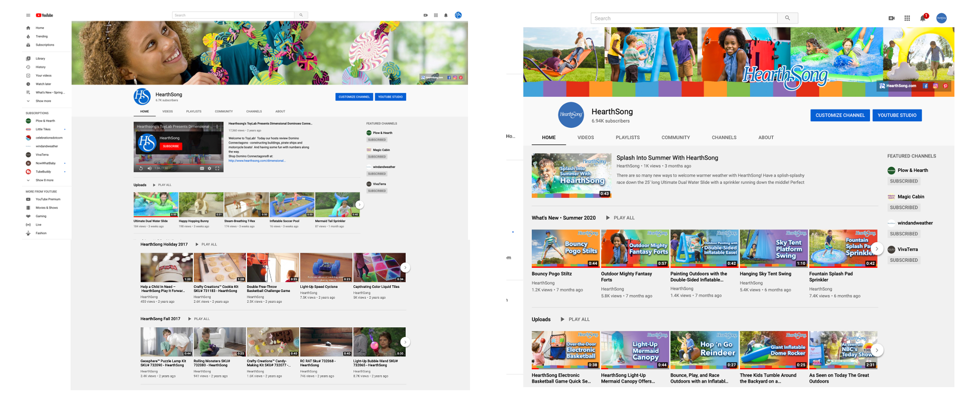This screenshot has width=980, height=405.
Task: Click red SUBSCRIBE button on featured video
Action: (x=171, y=146)
